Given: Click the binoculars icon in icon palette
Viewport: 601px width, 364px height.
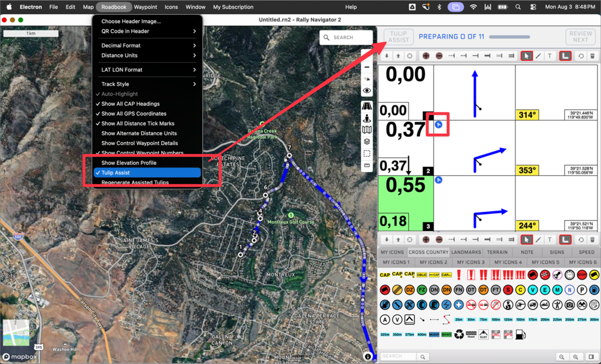Looking at the screenshot, I should point(582,305).
